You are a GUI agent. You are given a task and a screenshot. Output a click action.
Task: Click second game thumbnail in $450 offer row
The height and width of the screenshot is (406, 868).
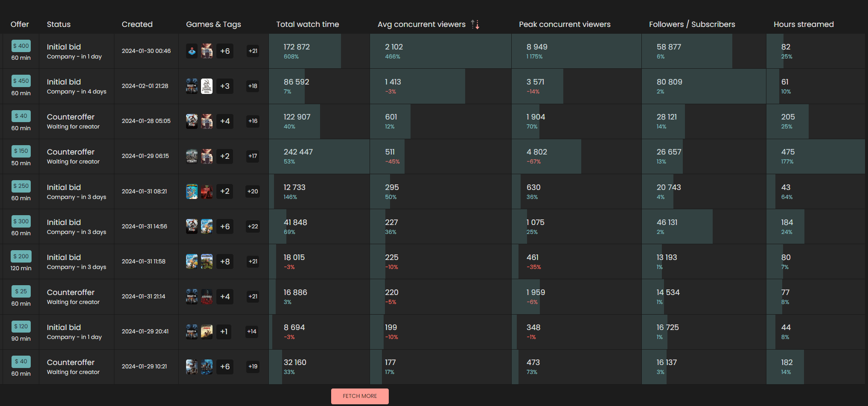207,86
